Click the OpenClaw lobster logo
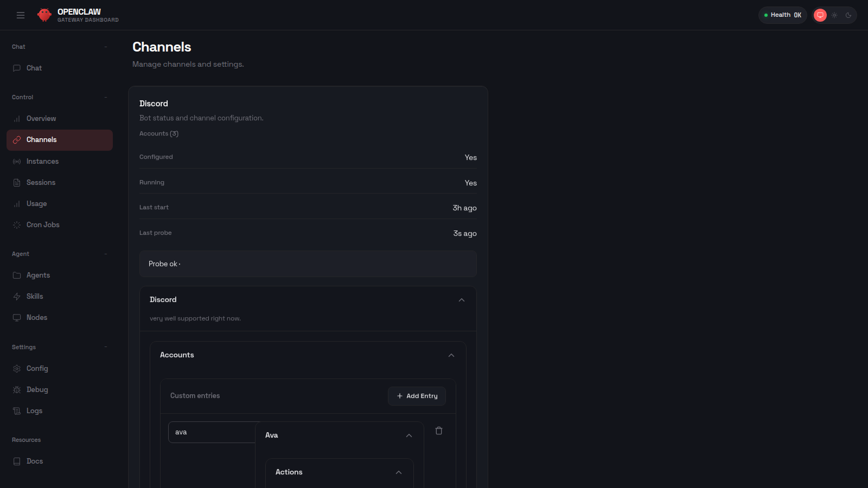 click(x=44, y=15)
